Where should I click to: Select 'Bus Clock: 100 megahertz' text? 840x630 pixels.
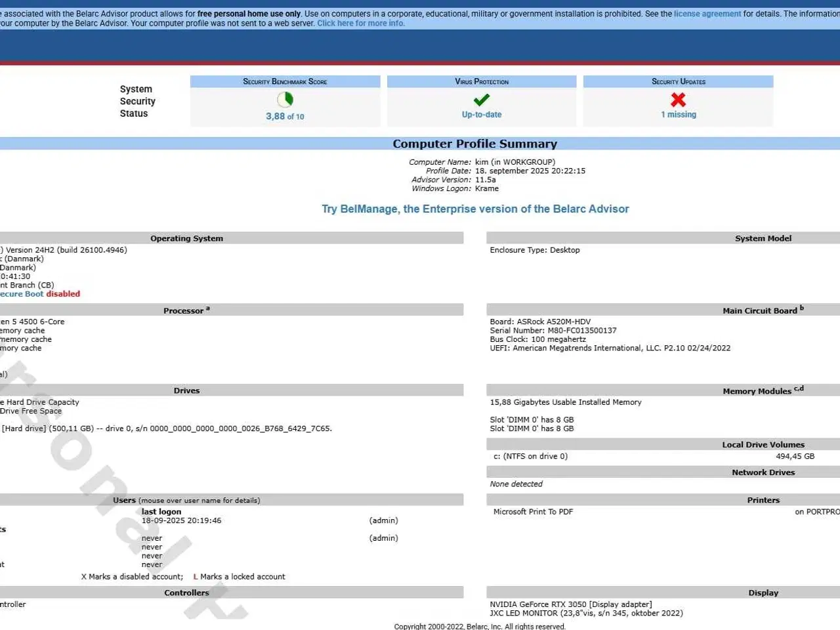tap(538, 339)
